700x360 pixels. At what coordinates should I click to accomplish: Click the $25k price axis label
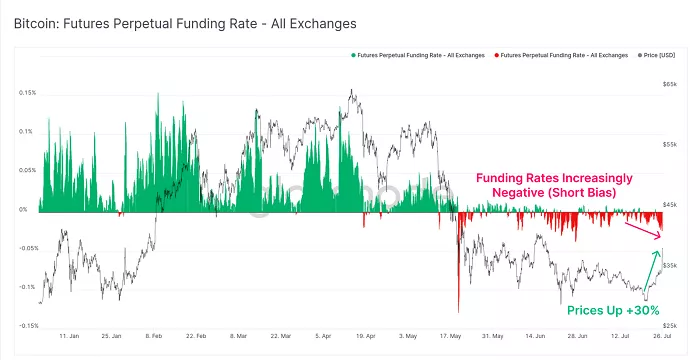tap(670, 326)
